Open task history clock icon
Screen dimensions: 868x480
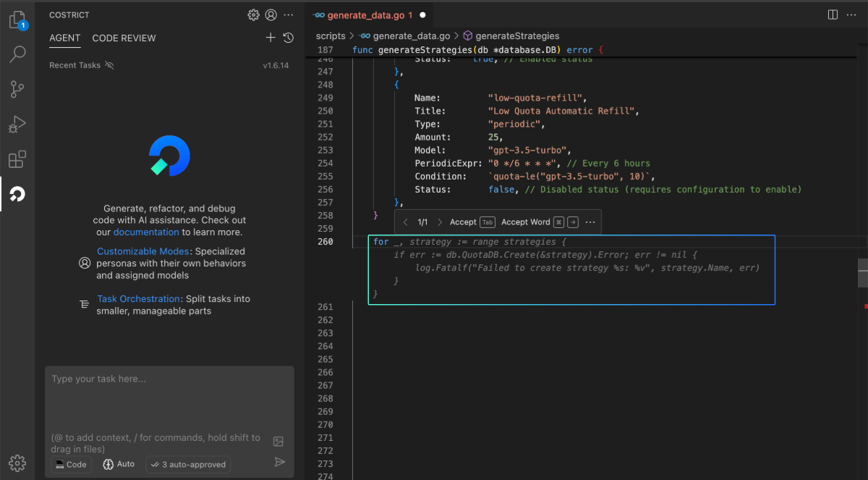pyautogui.click(x=288, y=38)
